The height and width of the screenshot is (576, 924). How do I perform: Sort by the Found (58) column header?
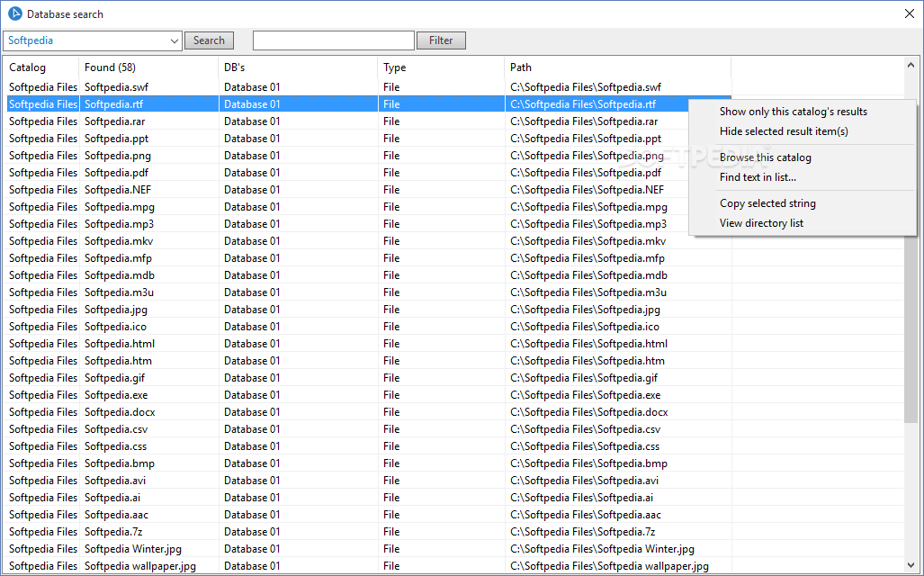(148, 67)
